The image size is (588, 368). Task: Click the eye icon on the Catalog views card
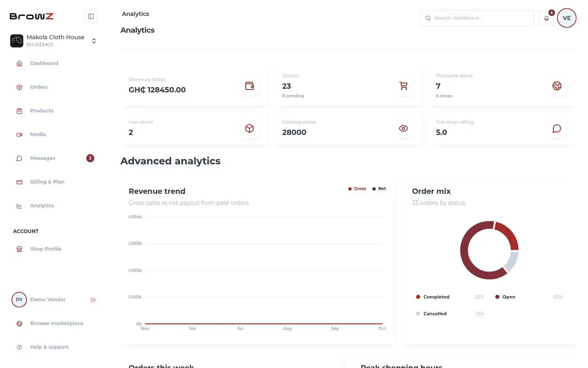pos(403,128)
